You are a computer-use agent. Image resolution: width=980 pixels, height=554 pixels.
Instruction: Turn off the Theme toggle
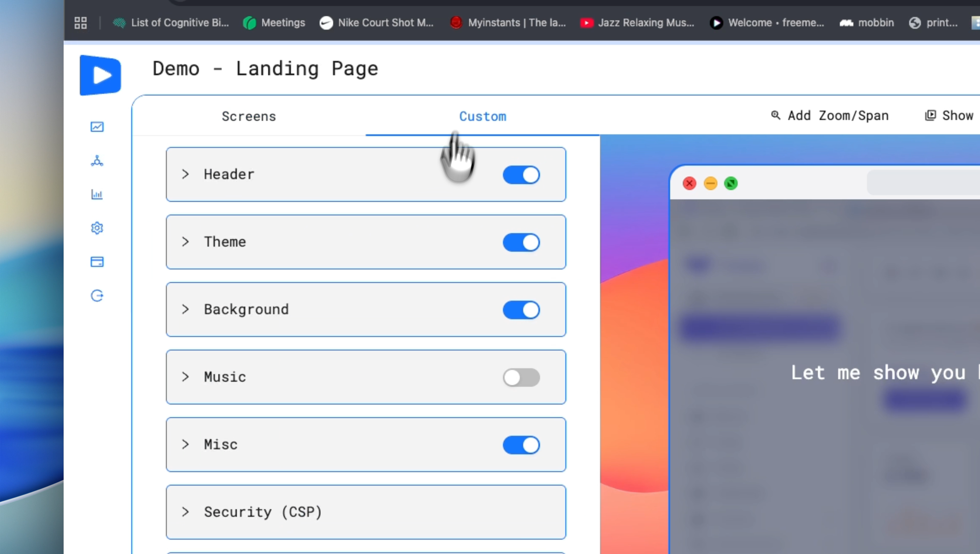pyautogui.click(x=521, y=242)
